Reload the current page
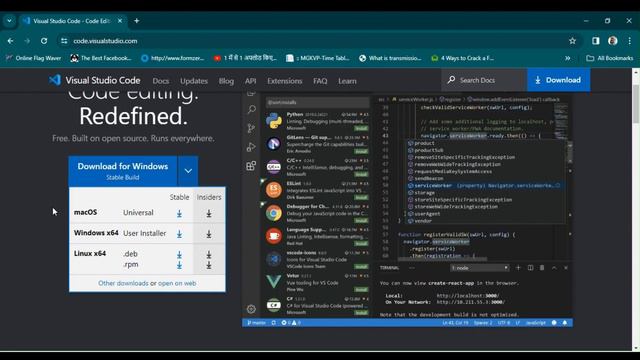 click(x=44, y=41)
